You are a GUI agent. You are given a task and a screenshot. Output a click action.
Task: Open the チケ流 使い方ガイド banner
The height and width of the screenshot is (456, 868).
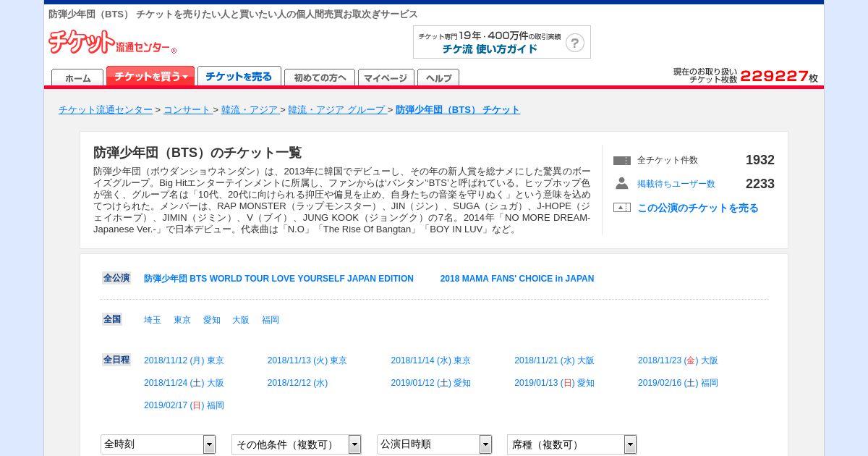502,42
